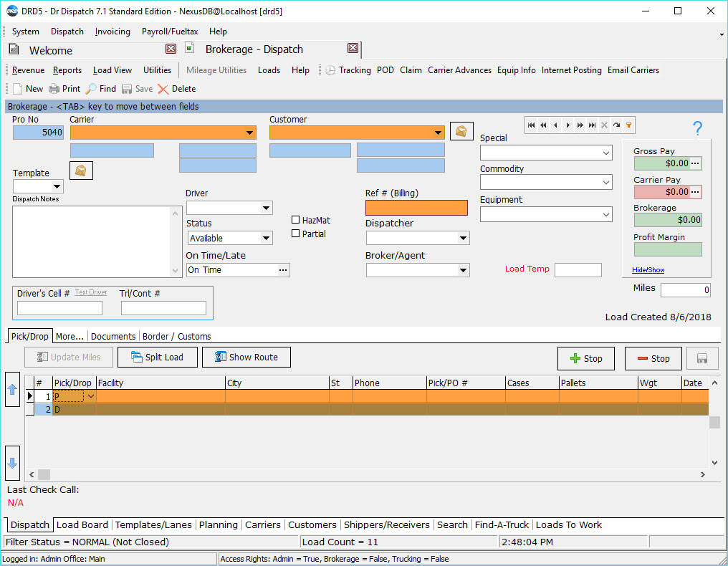Open Pick/Drop type dropdown in row 1
The image size is (728, 566).
pos(90,396)
